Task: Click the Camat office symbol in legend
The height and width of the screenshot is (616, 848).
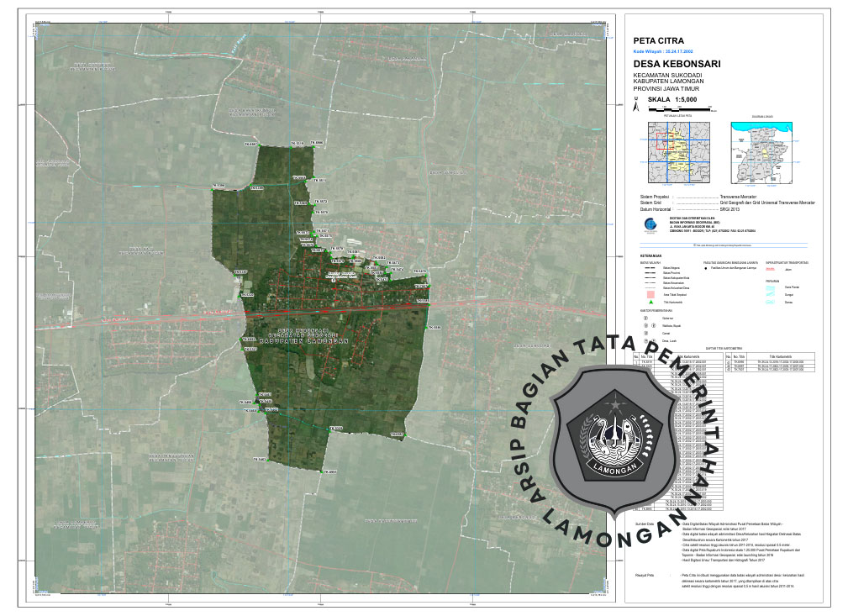Action: [645, 334]
